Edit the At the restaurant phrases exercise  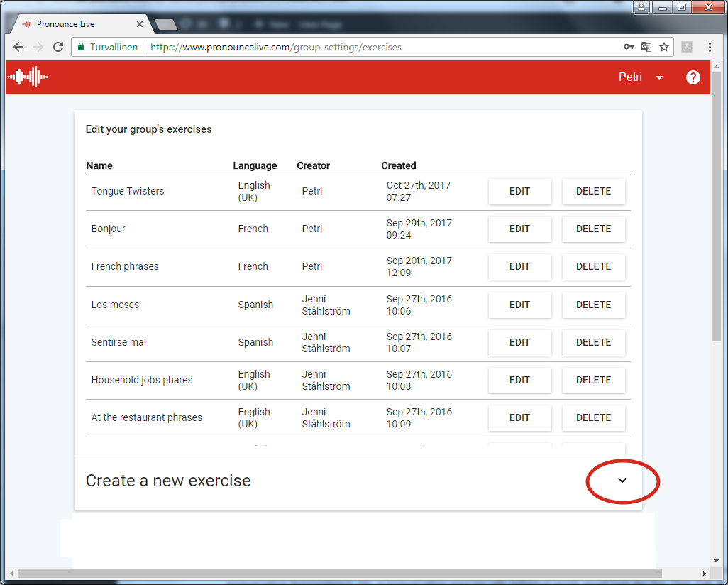(519, 417)
